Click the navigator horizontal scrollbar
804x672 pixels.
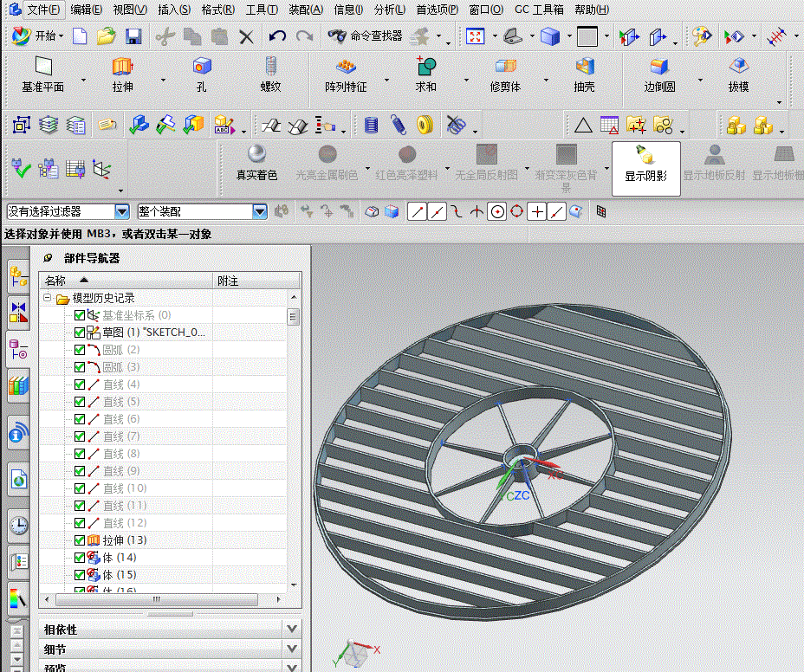(157, 598)
